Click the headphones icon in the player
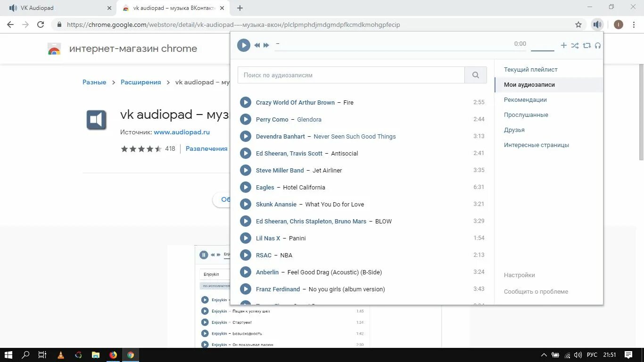The height and width of the screenshot is (362, 644). coord(598,45)
